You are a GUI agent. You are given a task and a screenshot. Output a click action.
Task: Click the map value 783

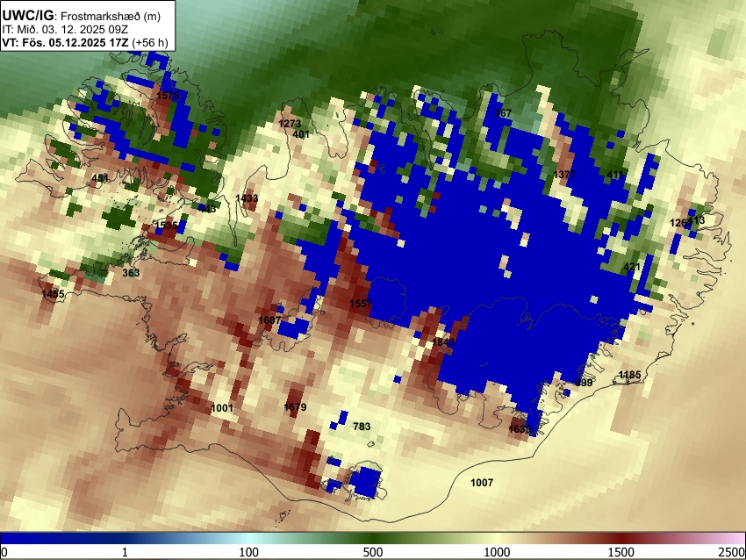point(362,427)
